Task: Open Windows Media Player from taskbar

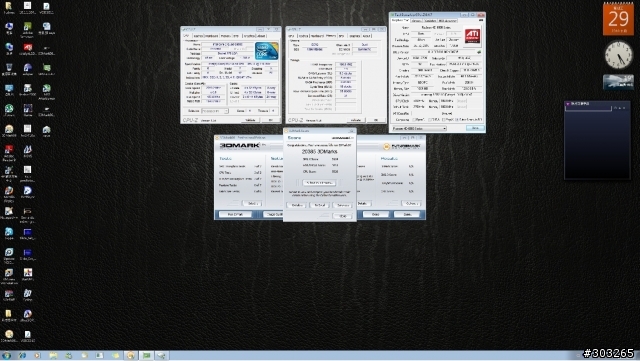Action: [37, 356]
